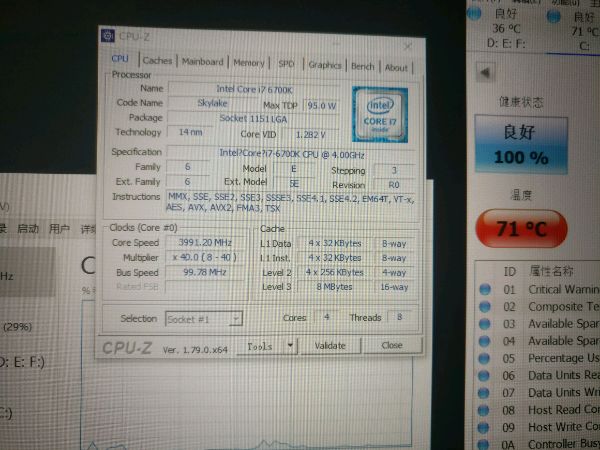This screenshot has width=600, height=450.
Task: Open the Bench tab in CPU-Z
Action: click(362, 67)
